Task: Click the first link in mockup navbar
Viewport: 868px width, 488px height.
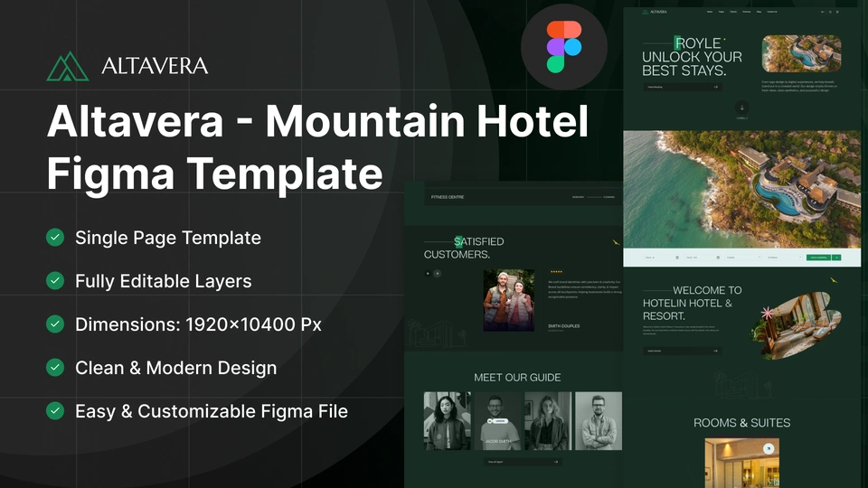Action: tap(710, 12)
